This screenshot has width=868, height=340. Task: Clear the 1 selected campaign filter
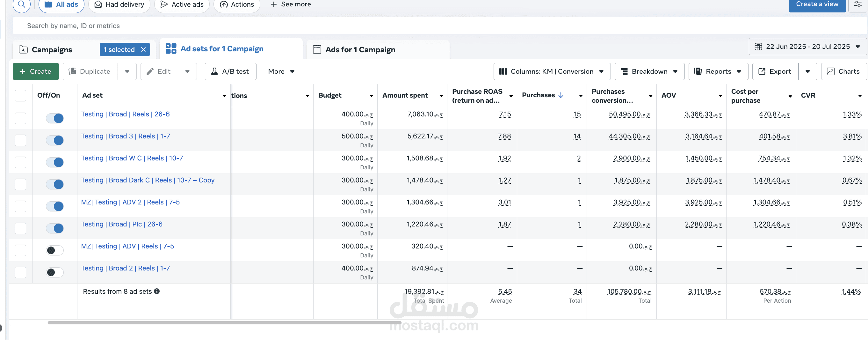coord(143,49)
